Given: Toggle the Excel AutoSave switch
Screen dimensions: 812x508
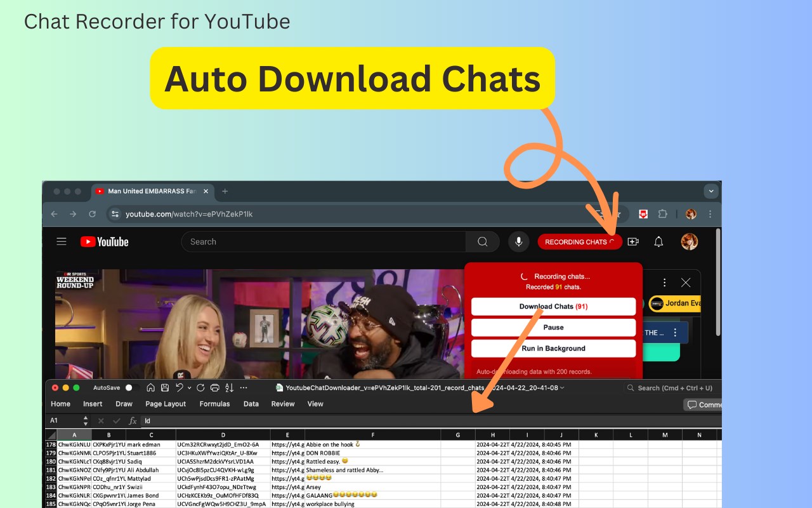Looking at the screenshot, I should (131, 387).
